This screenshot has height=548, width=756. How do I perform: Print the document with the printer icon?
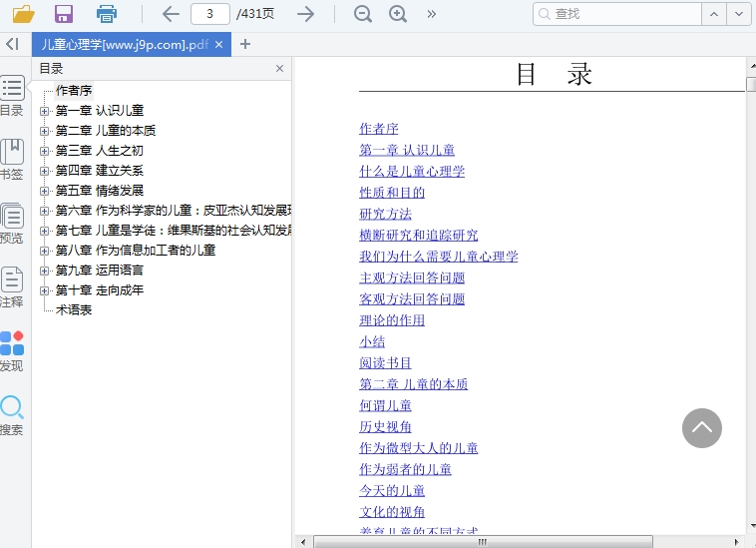point(106,14)
